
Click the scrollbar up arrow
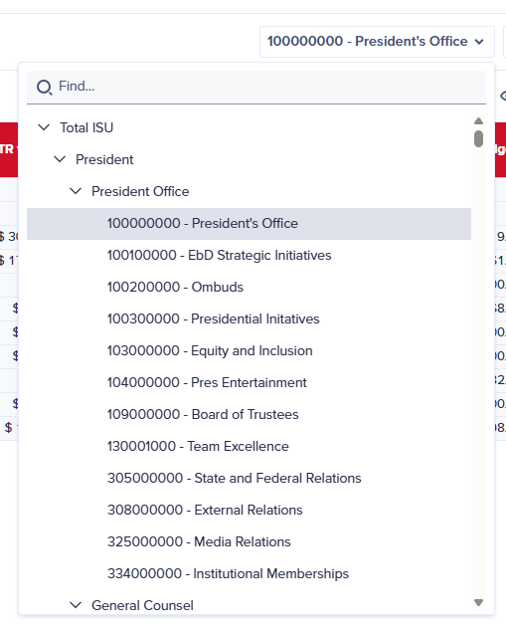coord(478,121)
